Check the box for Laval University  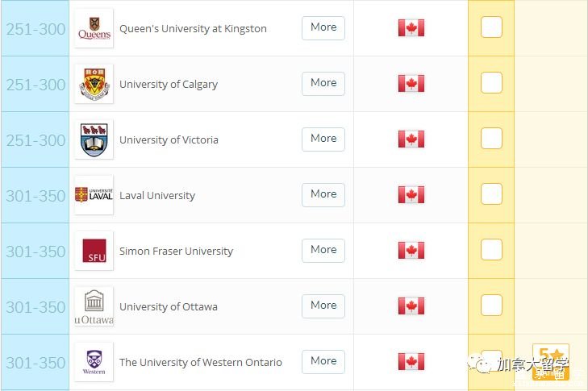(491, 194)
